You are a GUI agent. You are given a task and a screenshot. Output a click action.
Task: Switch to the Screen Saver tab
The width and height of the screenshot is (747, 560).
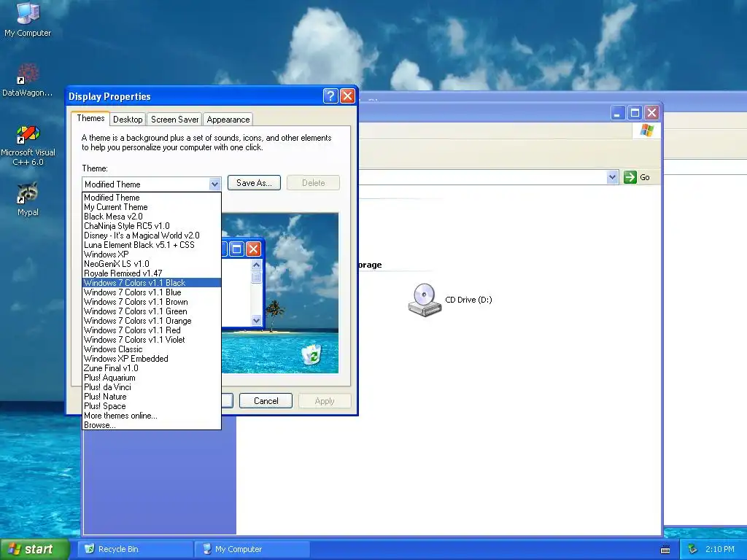click(x=174, y=120)
